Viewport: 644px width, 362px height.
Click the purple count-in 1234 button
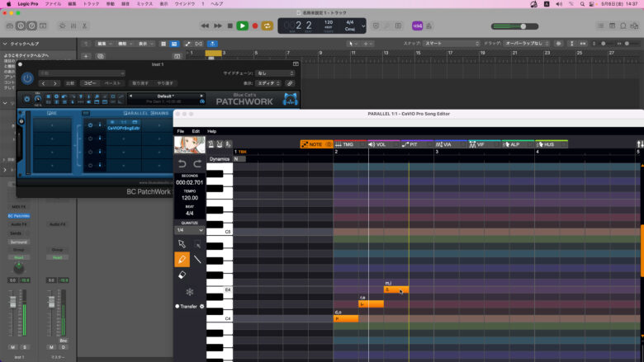coord(417,26)
